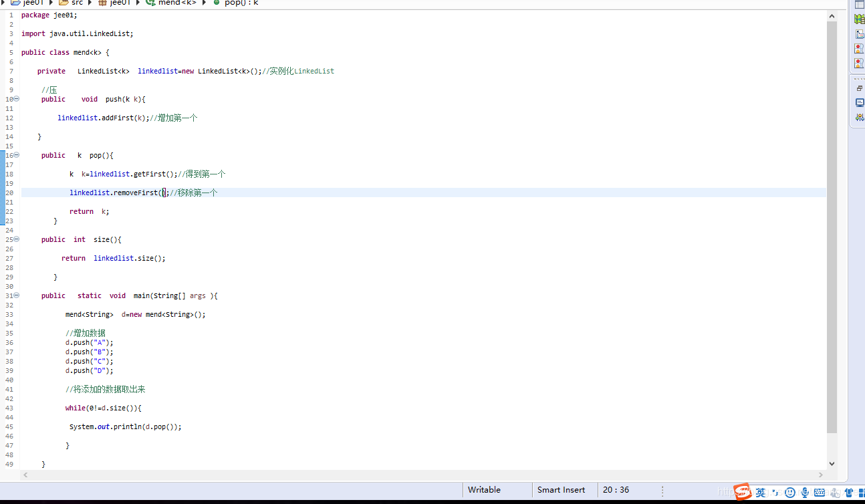Click the jee01 project breadcrumb folder

27,3
